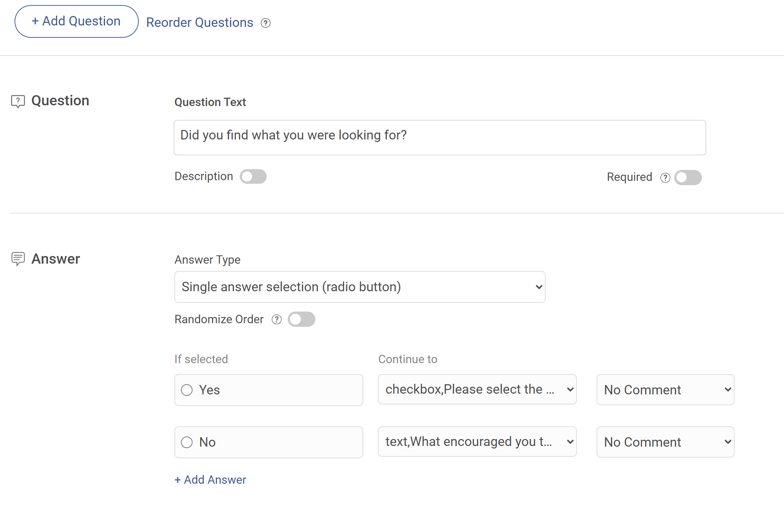Enable the Required toggle

(x=688, y=178)
